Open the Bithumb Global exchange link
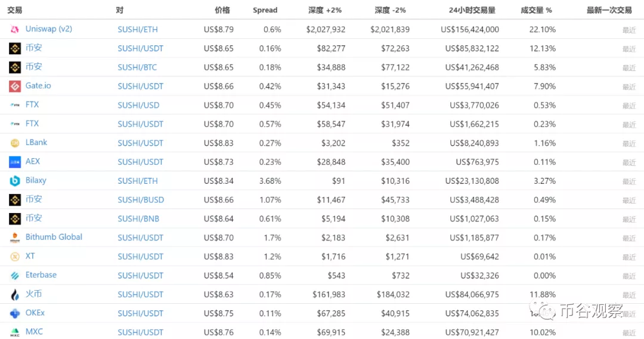 [x=54, y=237]
